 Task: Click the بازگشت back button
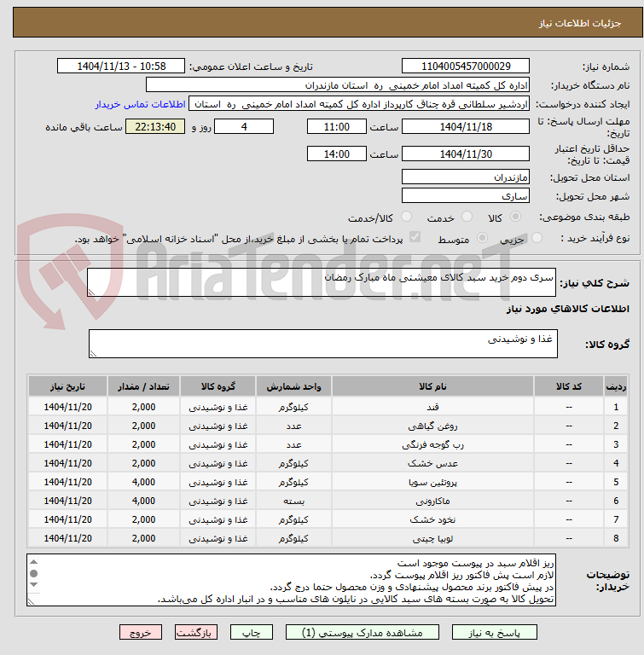(x=196, y=633)
